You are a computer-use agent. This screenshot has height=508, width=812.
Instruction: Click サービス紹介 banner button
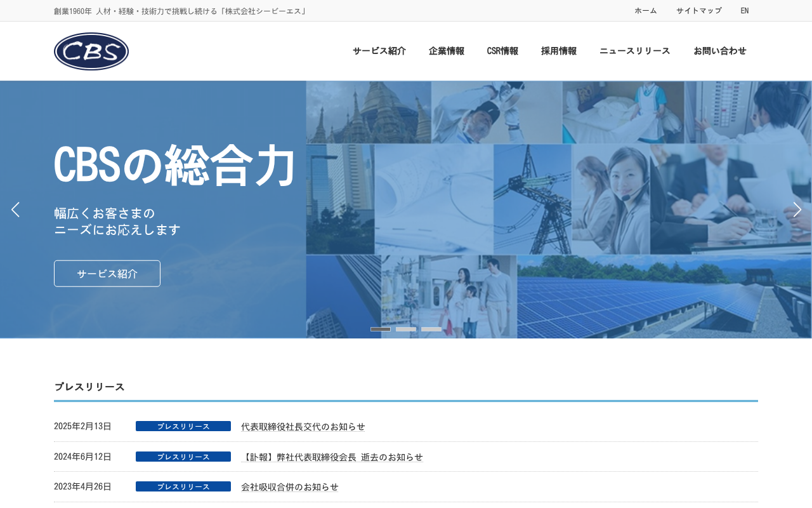(107, 274)
